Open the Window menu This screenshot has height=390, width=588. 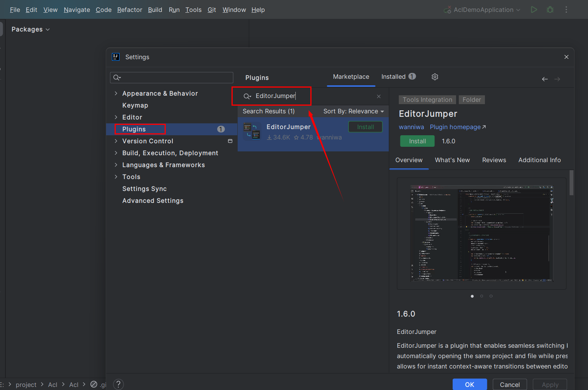click(x=234, y=10)
